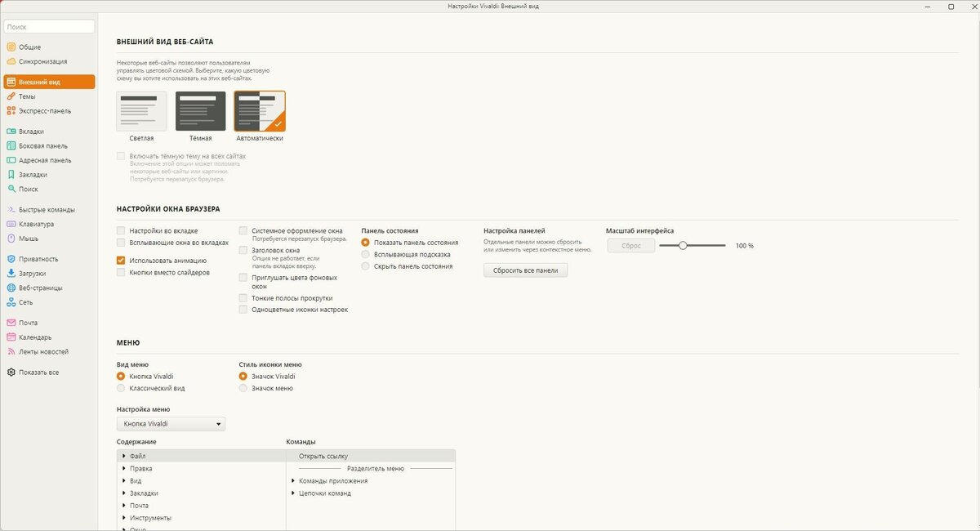Viewport: 980px width, 531px height.
Task: Click the settings Поиск input field
Action: click(49, 27)
